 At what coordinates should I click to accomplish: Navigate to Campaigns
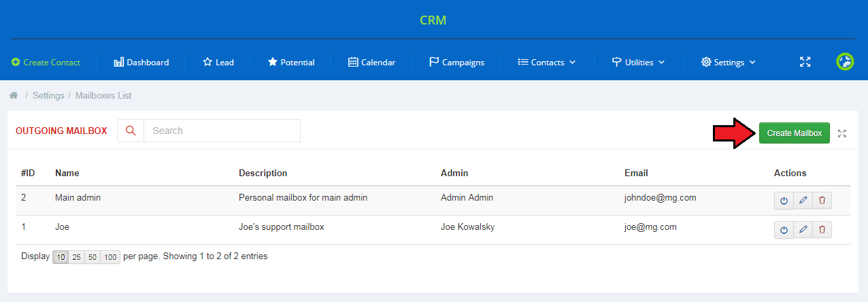pos(456,62)
